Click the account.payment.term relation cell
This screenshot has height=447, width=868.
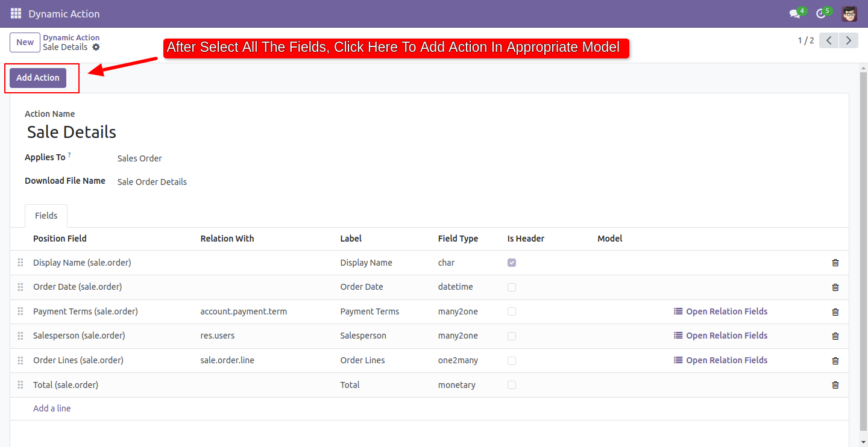coord(244,311)
